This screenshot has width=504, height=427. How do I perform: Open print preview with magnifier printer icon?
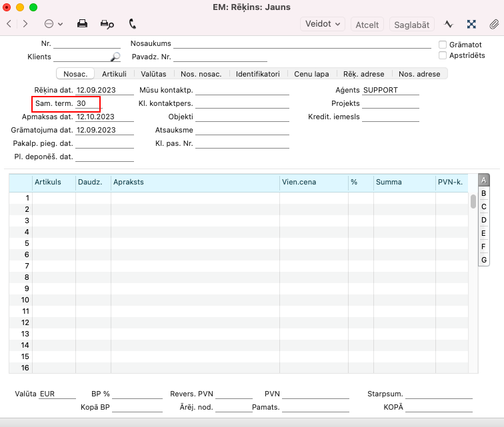(x=107, y=24)
